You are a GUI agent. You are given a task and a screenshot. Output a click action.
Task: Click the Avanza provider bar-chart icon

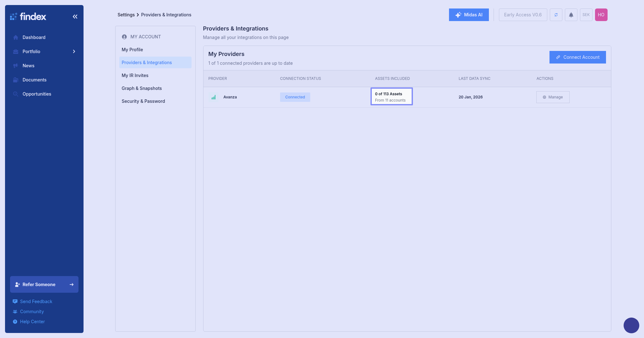(214, 97)
